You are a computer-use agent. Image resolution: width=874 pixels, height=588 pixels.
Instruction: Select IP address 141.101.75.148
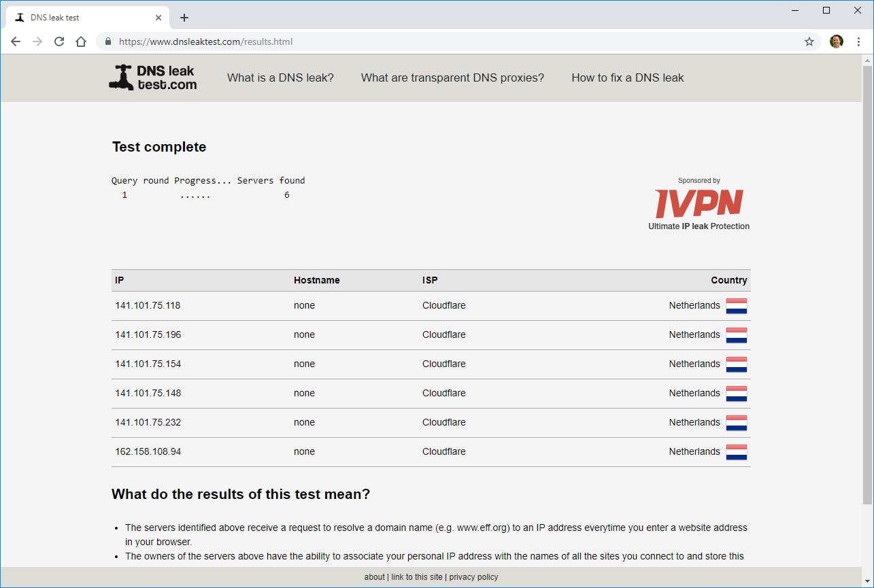coord(148,393)
